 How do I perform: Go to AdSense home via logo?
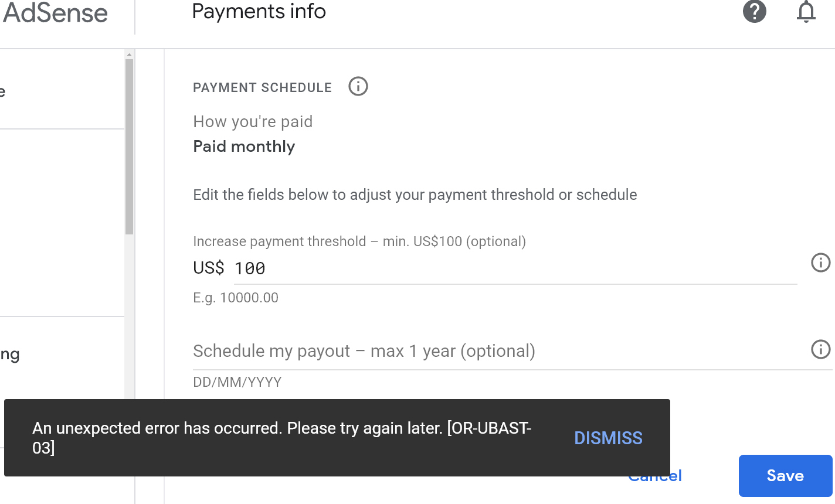tap(55, 13)
